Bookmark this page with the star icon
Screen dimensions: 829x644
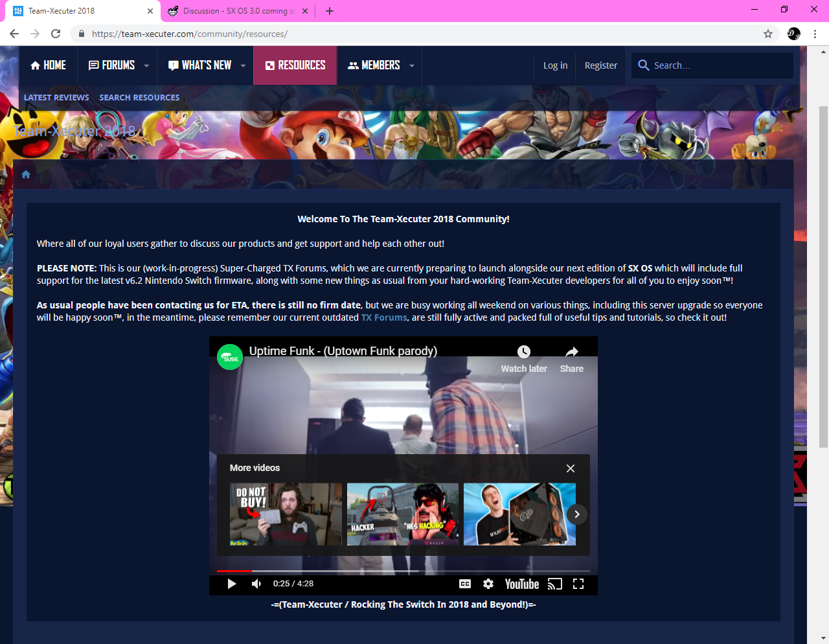(768, 34)
